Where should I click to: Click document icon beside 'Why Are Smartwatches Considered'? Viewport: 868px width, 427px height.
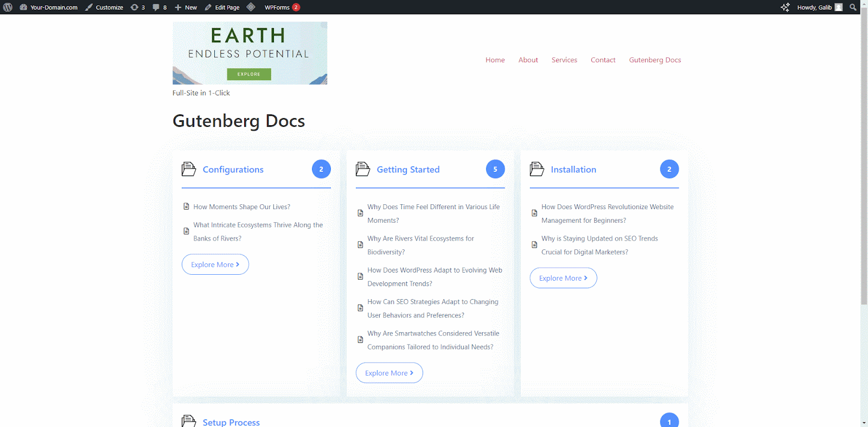click(x=360, y=340)
